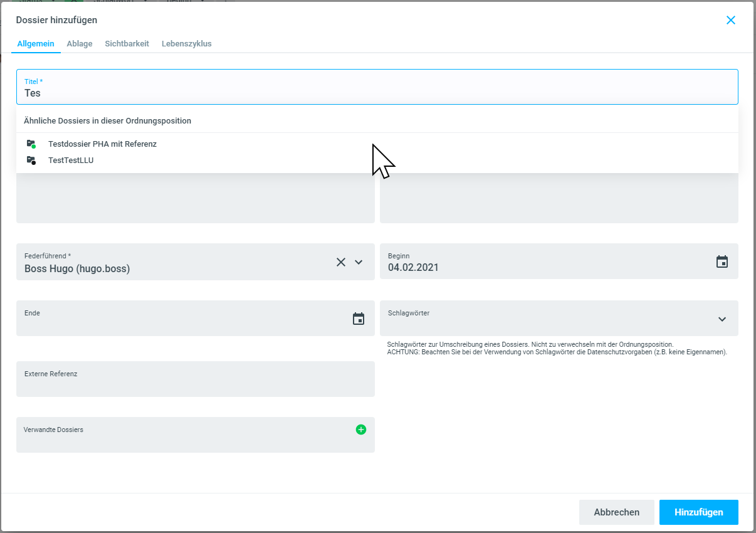Select the Allgemein tab
This screenshot has height=533, width=756.
click(36, 44)
